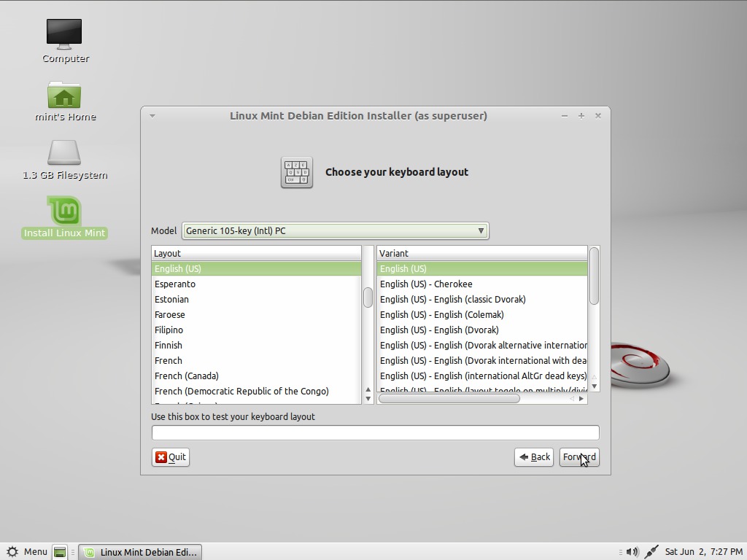Click the show desktop icon on panel
Screen dimensions: 747x560
tap(60, 552)
